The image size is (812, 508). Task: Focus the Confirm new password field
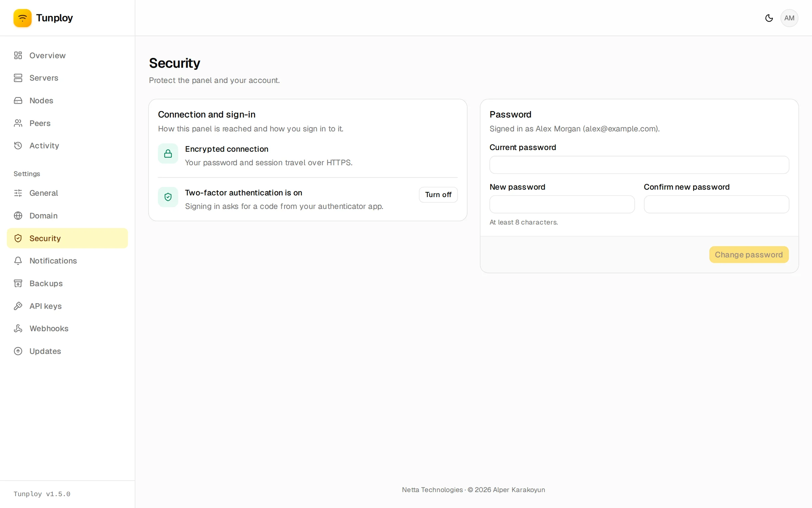[716, 204]
